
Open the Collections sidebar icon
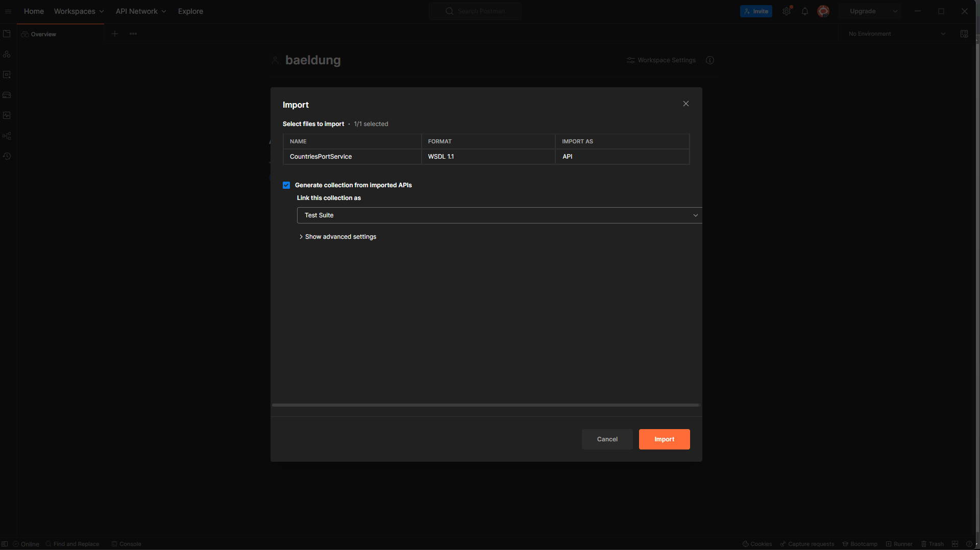point(7,34)
